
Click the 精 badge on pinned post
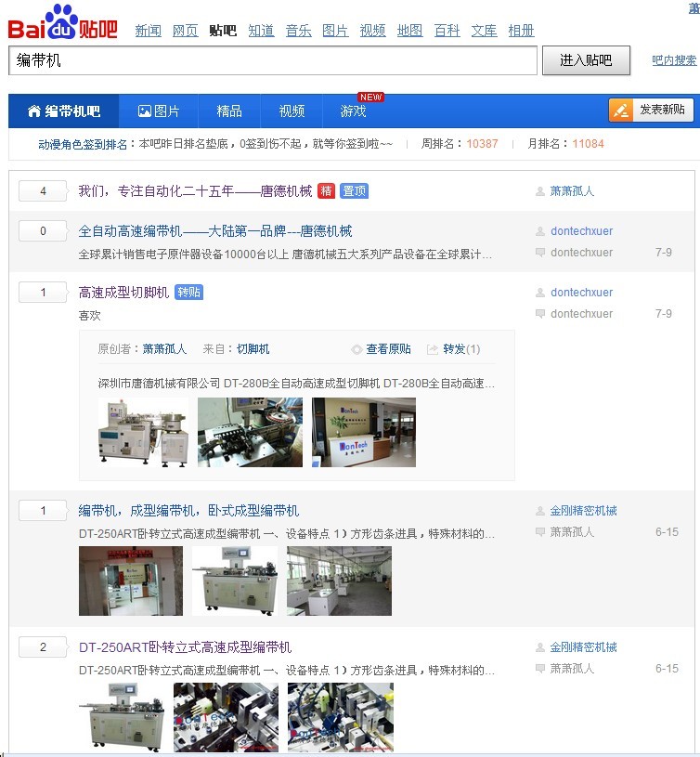point(326,191)
